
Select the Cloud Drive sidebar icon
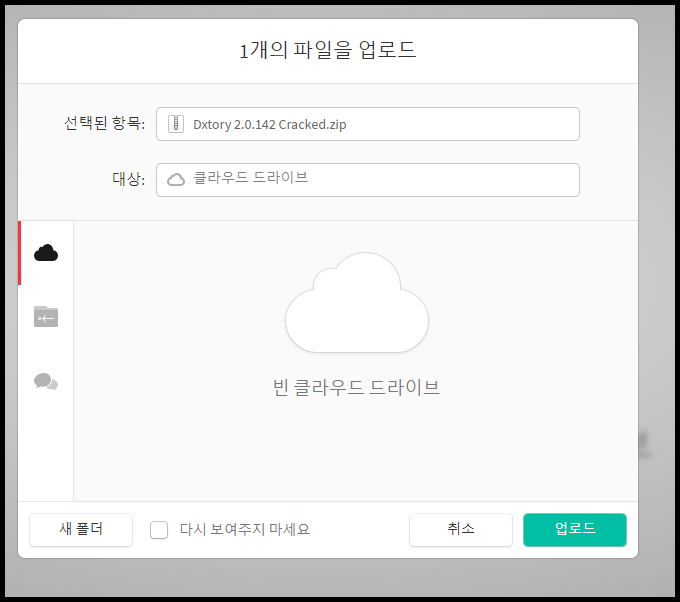[x=46, y=253]
